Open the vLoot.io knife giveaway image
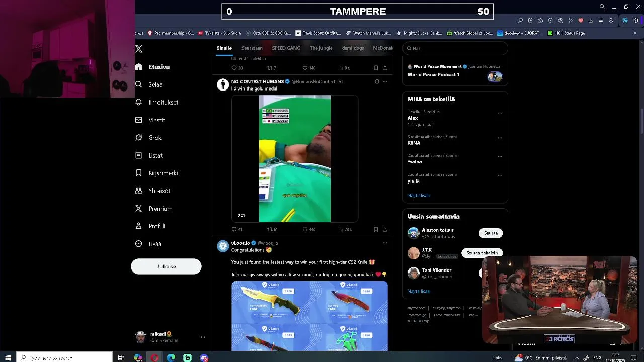This screenshot has width=644, height=362. click(x=309, y=316)
